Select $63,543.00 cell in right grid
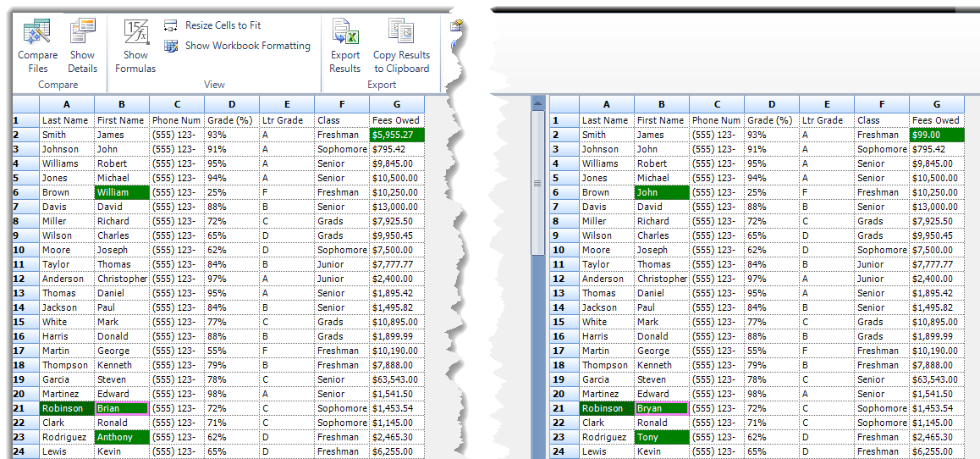The width and height of the screenshot is (980, 459). [937, 379]
